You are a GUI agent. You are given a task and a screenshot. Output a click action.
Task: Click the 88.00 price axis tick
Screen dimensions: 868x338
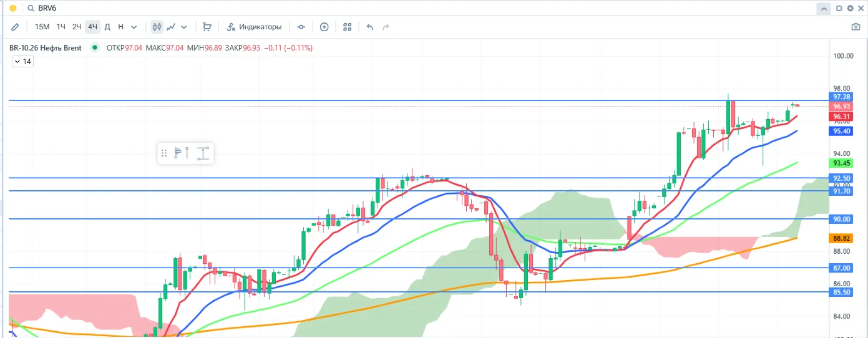843,251
